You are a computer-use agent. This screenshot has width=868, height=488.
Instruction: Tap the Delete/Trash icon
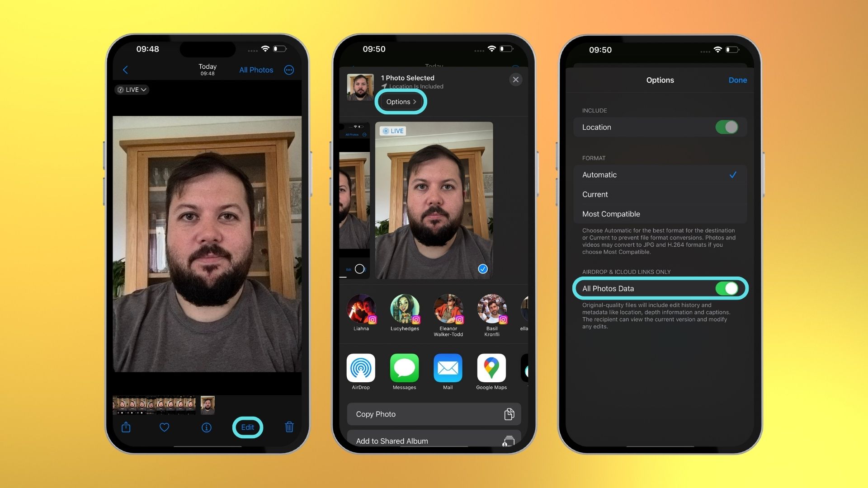pyautogui.click(x=288, y=427)
